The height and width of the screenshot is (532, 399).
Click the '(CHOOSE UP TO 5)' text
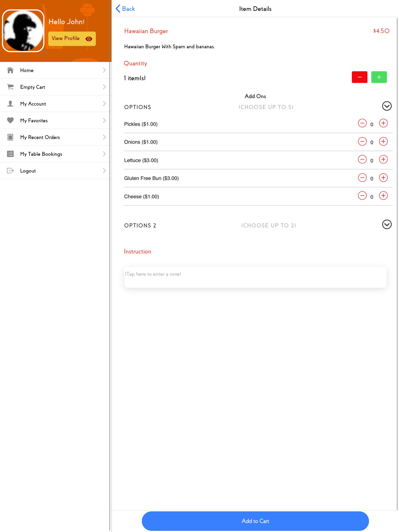266,107
